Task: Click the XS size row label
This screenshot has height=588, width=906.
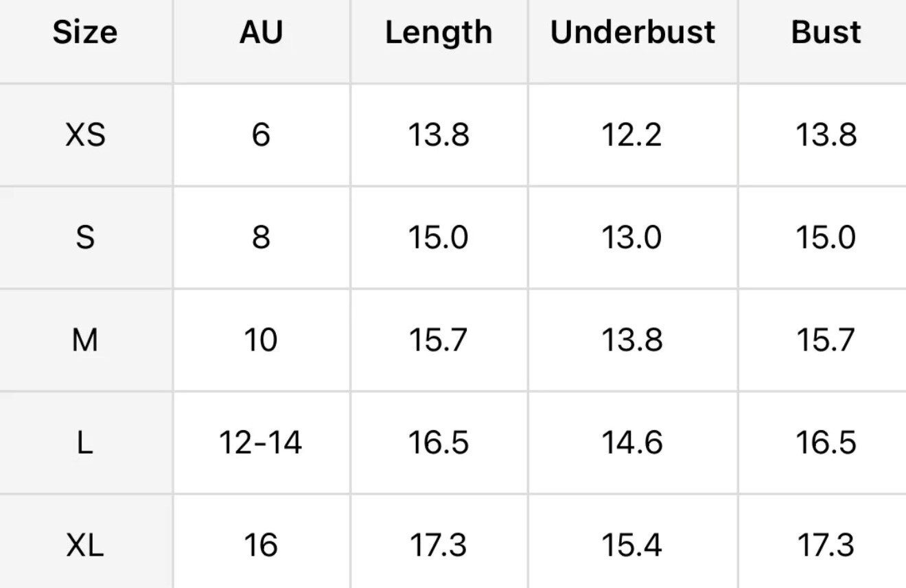Action: click(85, 134)
